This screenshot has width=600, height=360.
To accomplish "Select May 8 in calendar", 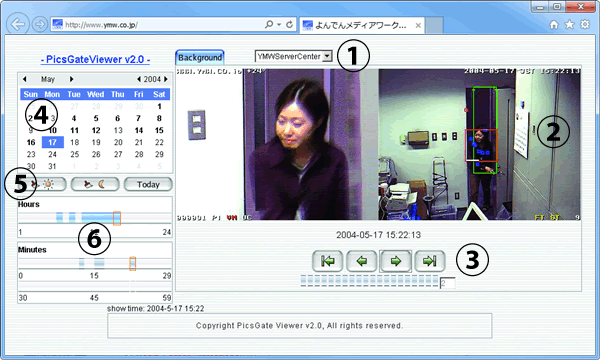I will (159, 118).
